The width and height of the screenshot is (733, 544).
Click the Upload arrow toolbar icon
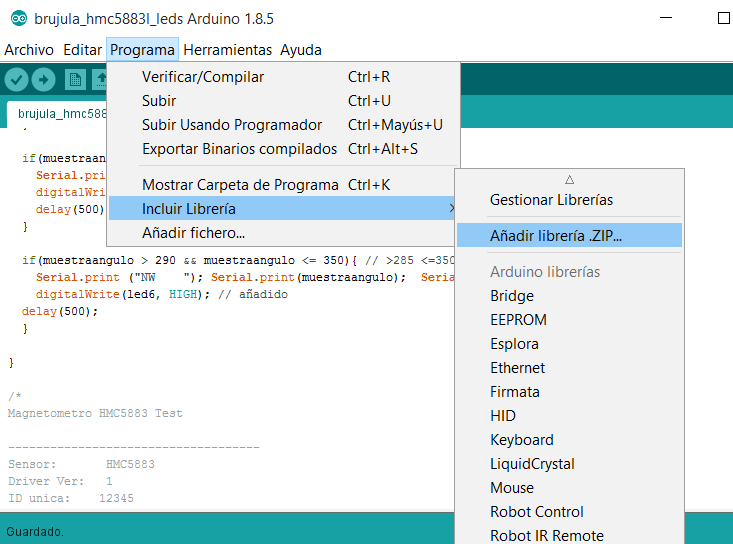[44, 79]
